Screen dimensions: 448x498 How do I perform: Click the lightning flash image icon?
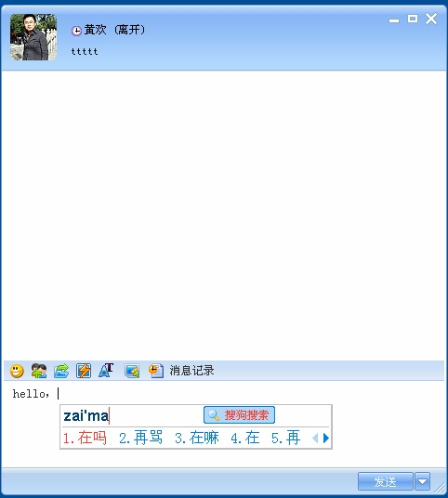(x=84, y=371)
